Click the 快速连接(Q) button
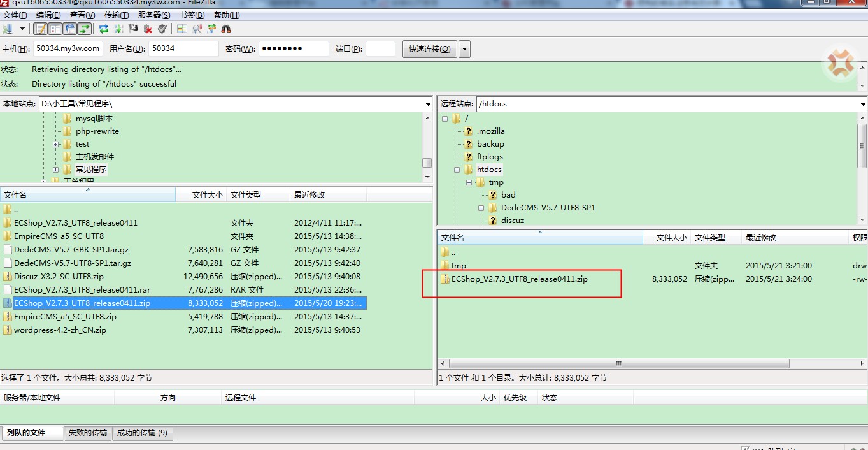868x450 pixels. click(x=429, y=49)
